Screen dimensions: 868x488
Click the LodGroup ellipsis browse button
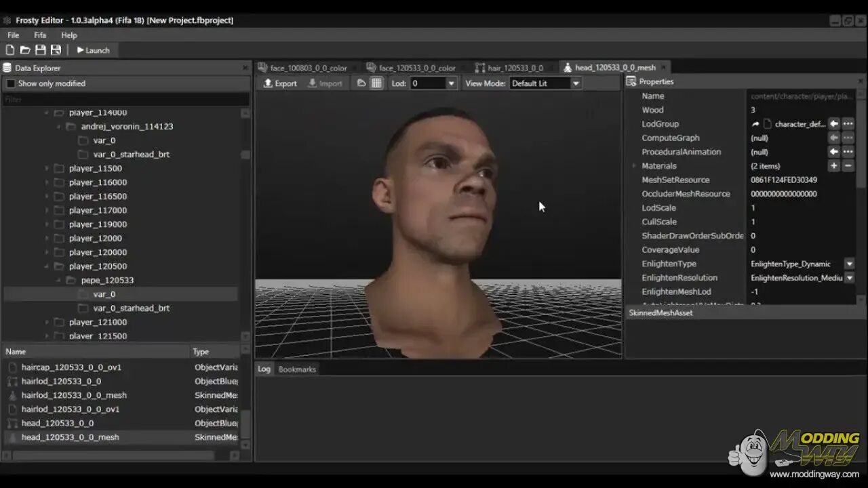(848, 124)
